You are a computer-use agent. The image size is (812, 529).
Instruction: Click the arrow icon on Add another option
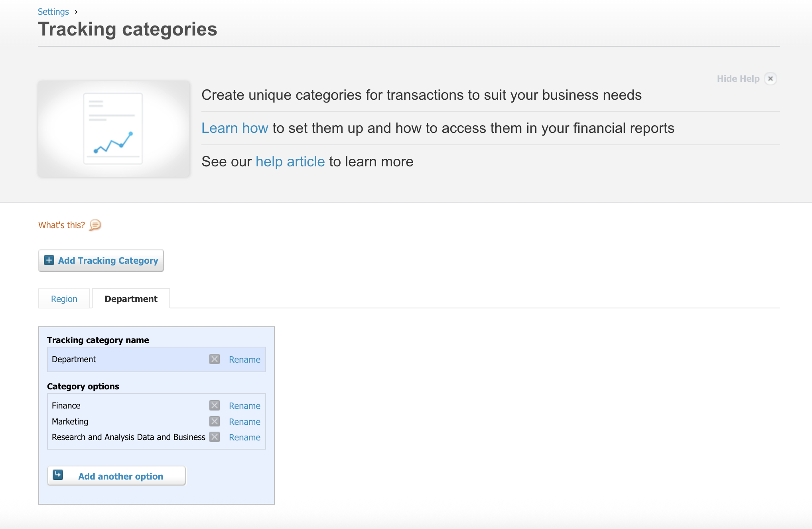click(x=58, y=475)
